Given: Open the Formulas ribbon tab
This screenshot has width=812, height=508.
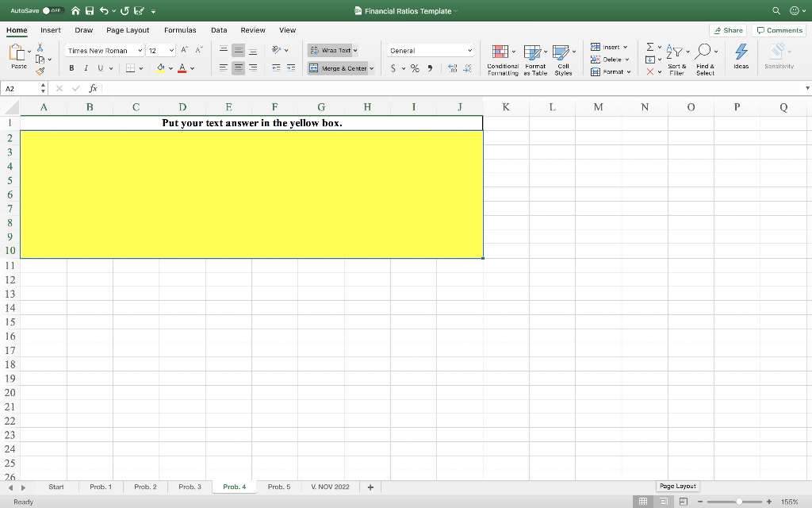Looking at the screenshot, I should point(180,29).
